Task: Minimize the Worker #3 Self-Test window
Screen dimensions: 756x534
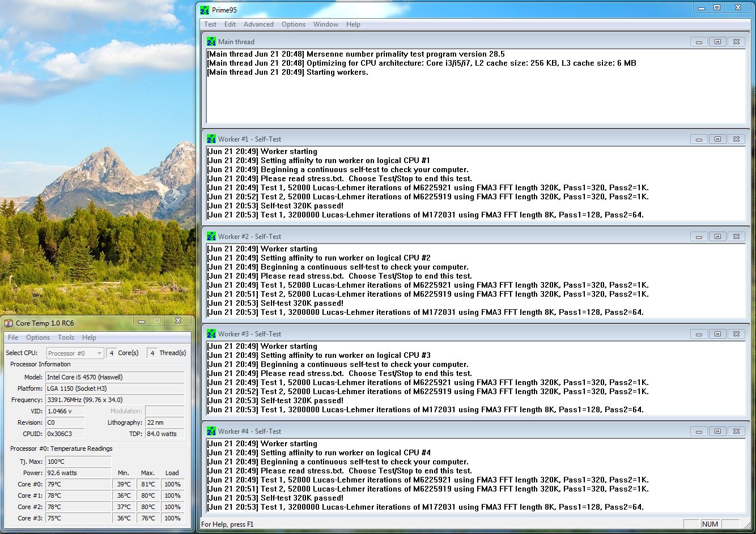Action: (x=699, y=334)
